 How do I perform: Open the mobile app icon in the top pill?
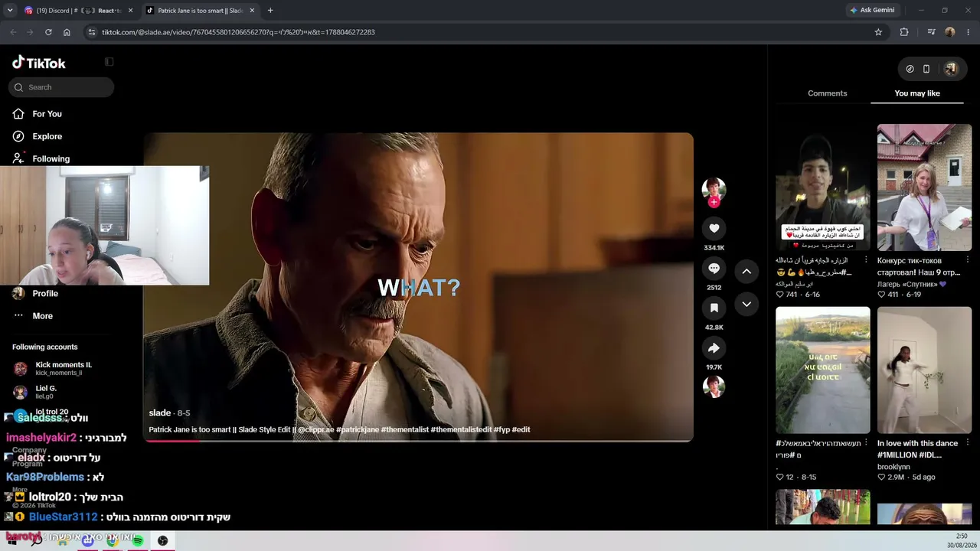pyautogui.click(x=926, y=69)
